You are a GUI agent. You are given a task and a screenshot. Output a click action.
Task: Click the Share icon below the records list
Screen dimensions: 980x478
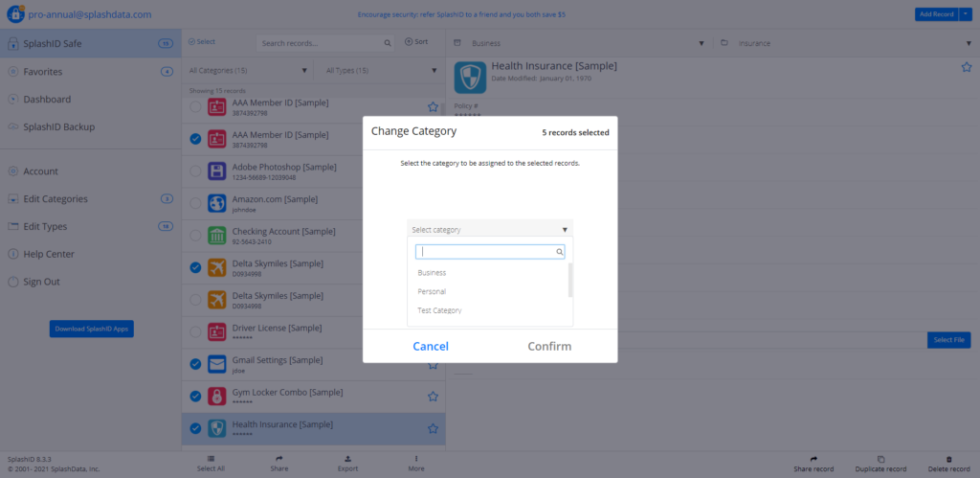[279, 459]
